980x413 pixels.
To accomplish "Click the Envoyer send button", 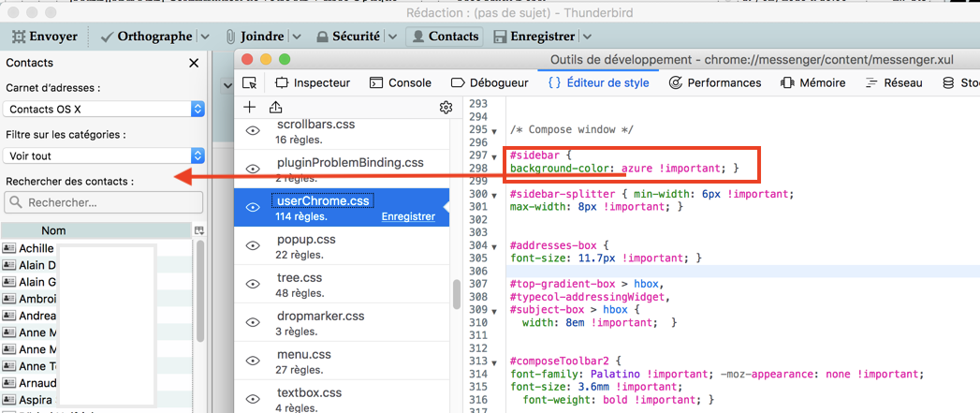I will coord(44,37).
